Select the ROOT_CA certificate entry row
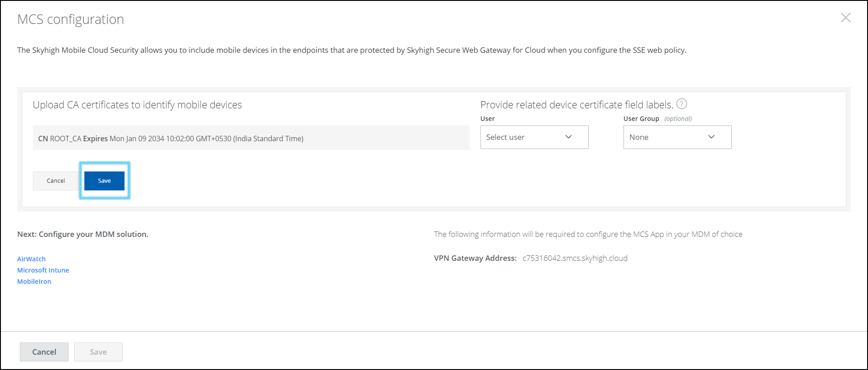Viewport: 868px width, 370px height. point(251,138)
